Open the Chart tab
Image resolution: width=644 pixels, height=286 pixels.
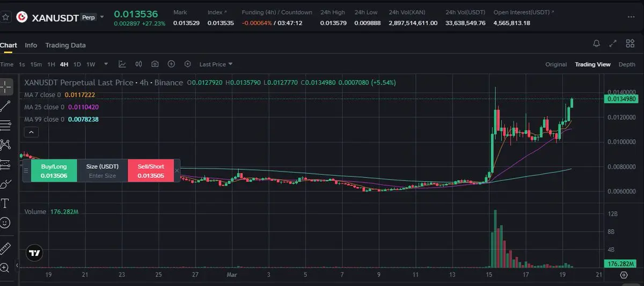(x=8, y=45)
